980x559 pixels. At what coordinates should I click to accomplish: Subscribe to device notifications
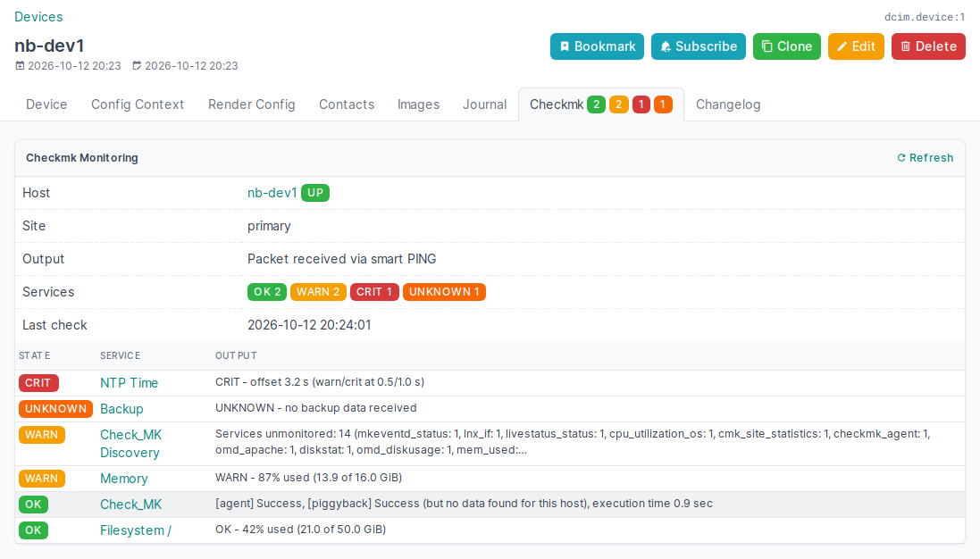pyautogui.click(x=698, y=46)
